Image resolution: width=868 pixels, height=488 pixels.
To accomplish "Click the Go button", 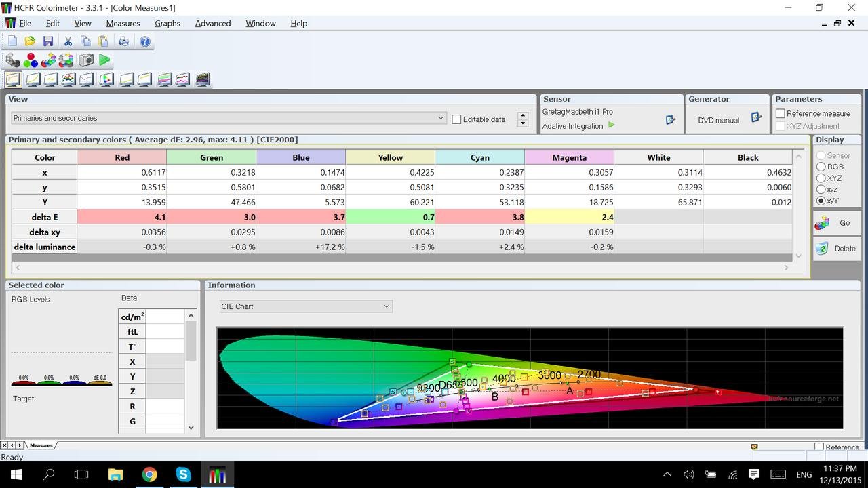I will [x=837, y=223].
